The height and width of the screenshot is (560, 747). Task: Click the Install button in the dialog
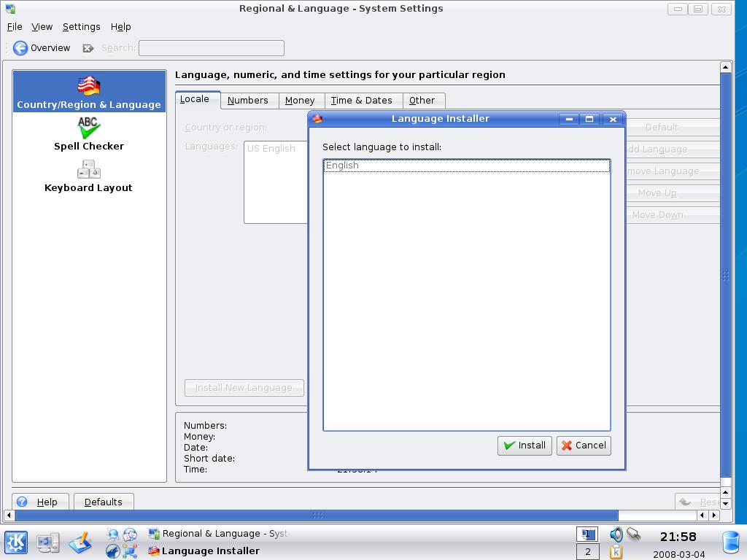pyautogui.click(x=525, y=446)
